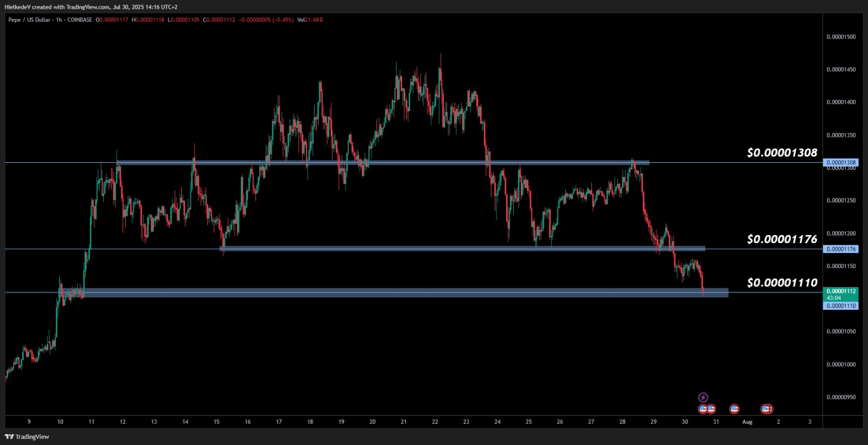Click the 0.00001110 blue price tag
Screen dimensions: 868x445
click(840, 306)
